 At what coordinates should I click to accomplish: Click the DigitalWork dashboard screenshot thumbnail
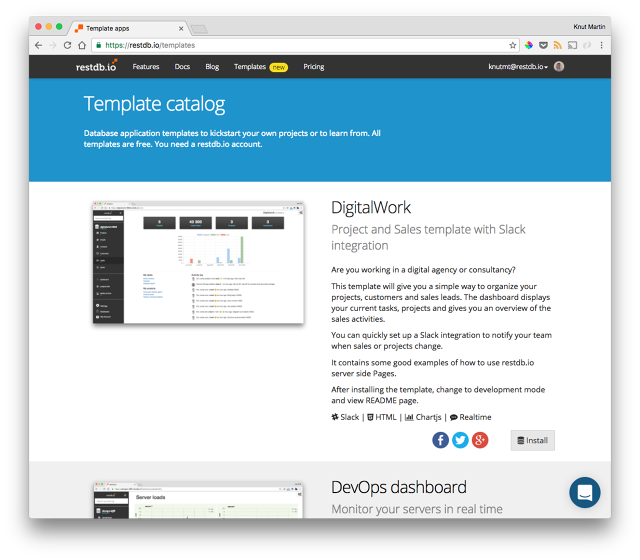198,262
